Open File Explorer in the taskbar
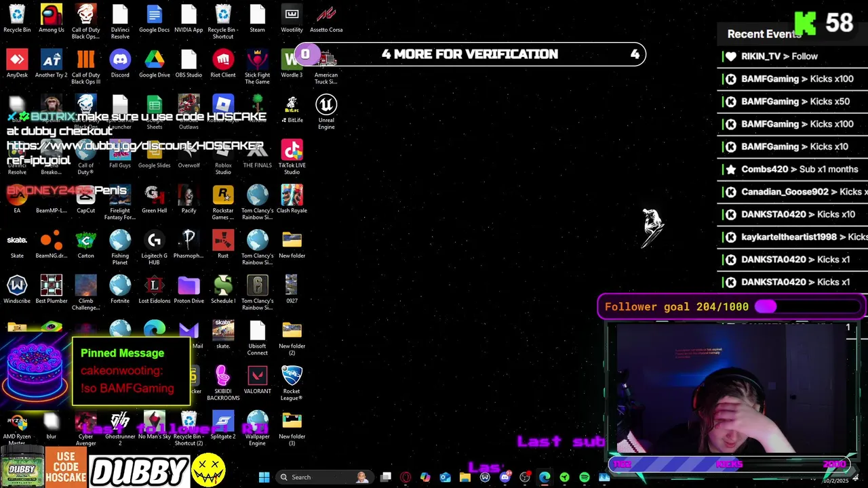 point(465,477)
